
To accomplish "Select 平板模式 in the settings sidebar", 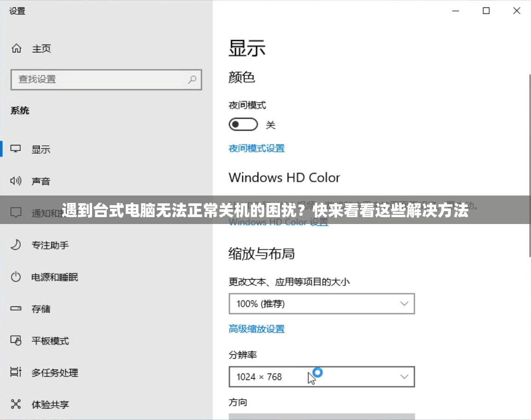I will 50,340.
